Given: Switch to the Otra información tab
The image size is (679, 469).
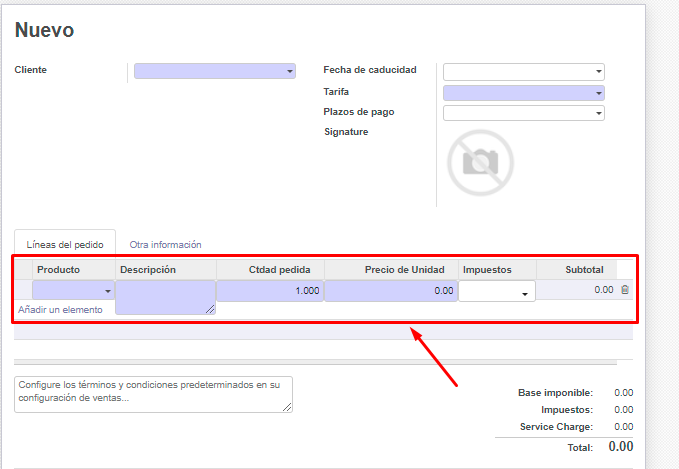Looking at the screenshot, I should (x=165, y=244).
